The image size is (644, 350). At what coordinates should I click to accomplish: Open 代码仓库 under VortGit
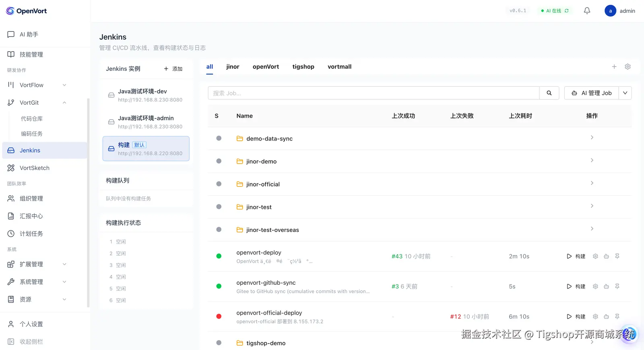pos(32,119)
